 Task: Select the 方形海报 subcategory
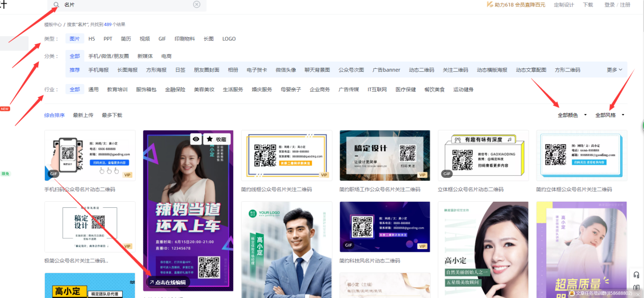point(156,70)
